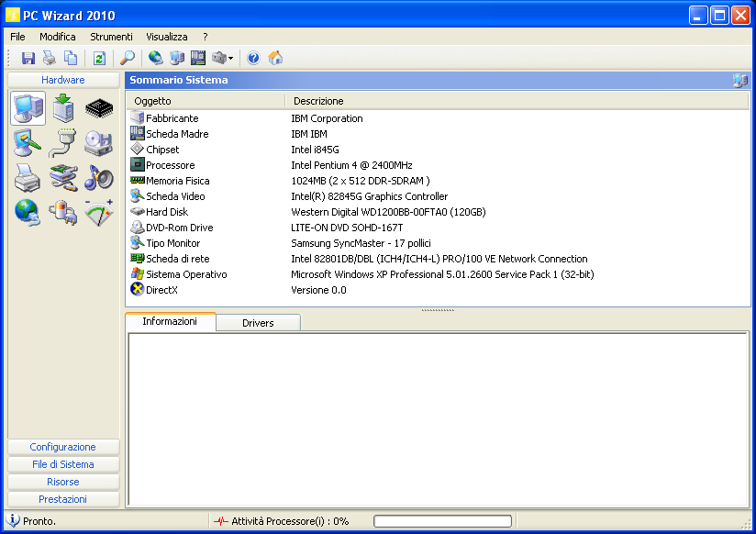Image resolution: width=756 pixels, height=534 pixels.
Task: Select the black Processor chip icon
Action: [99, 108]
